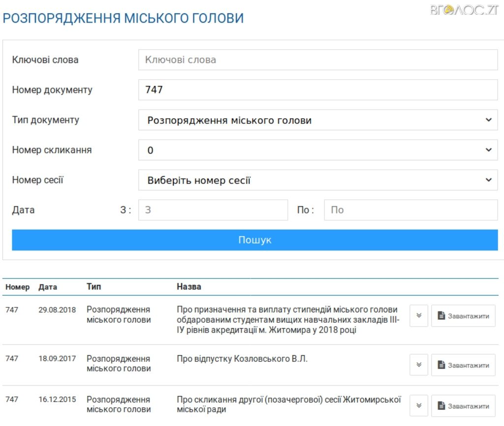
Task: Download the Козловського В.Л. vacation order
Action: tap(463, 365)
